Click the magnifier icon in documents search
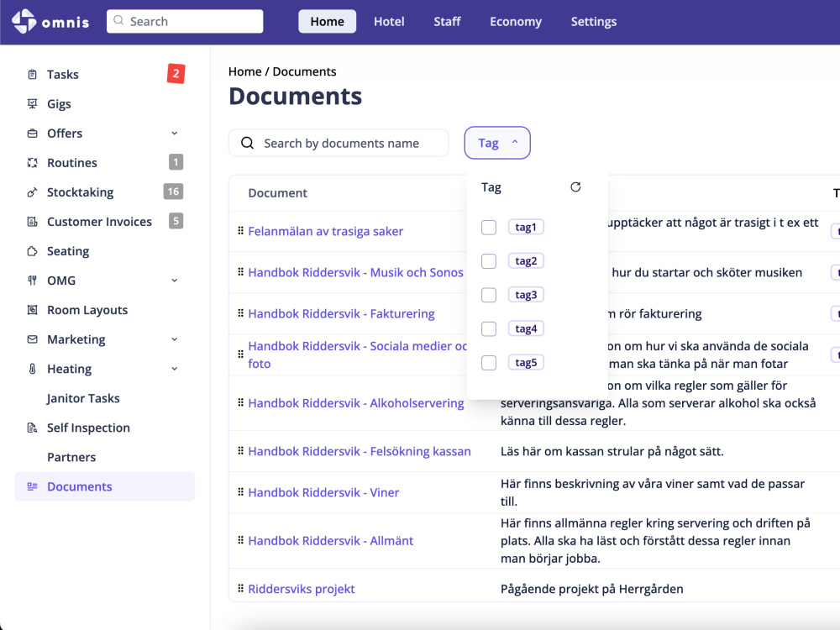 [247, 143]
